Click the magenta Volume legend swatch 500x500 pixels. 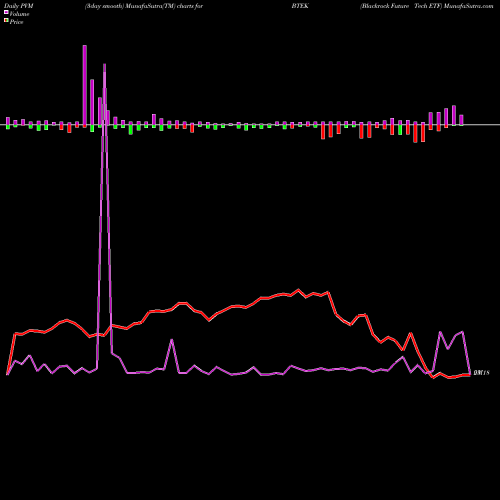point(6,13)
